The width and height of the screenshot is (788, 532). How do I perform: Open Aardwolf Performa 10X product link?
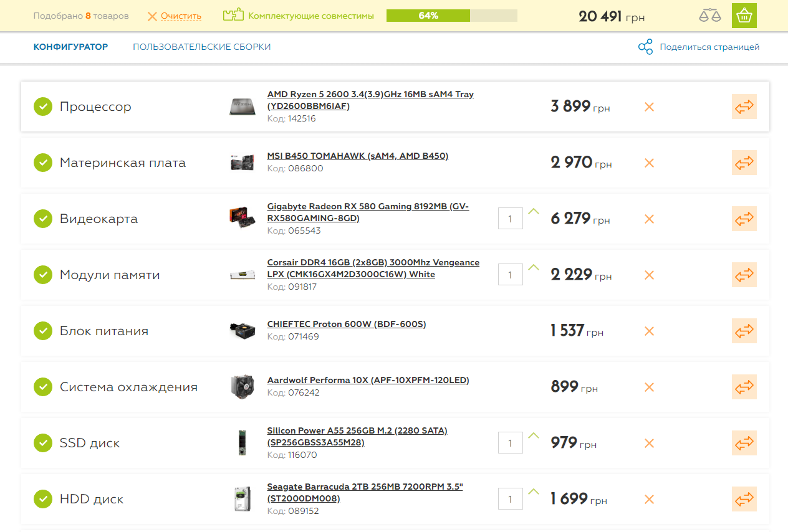coord(368,380)
